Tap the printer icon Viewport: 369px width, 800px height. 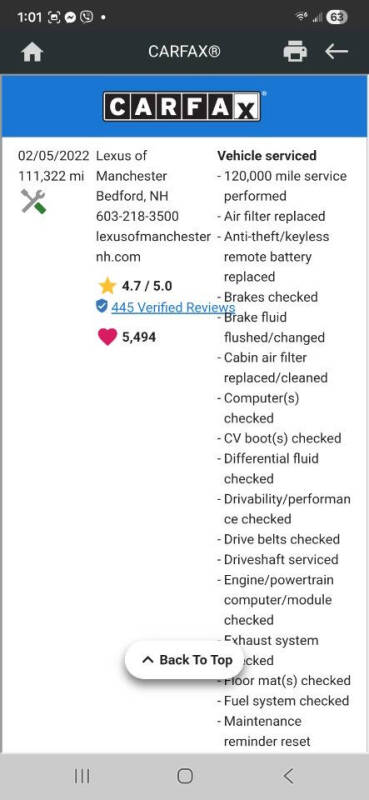point(296,52)
